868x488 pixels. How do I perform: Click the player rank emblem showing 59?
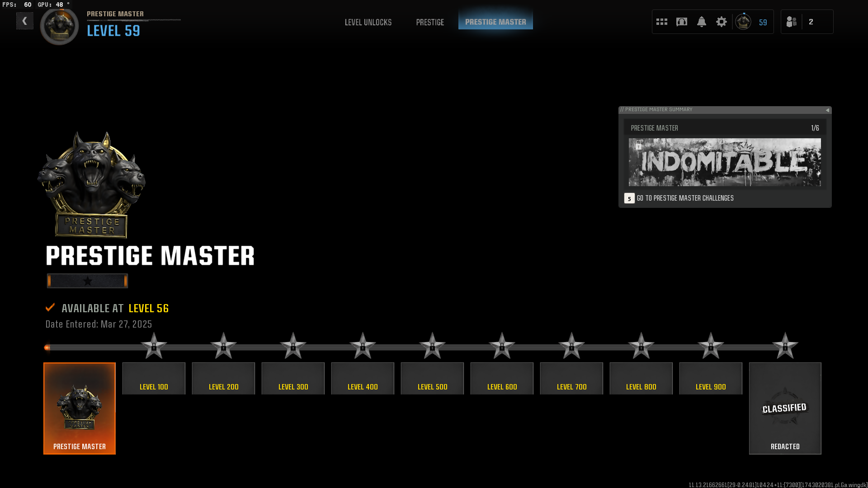coord(743,22)
